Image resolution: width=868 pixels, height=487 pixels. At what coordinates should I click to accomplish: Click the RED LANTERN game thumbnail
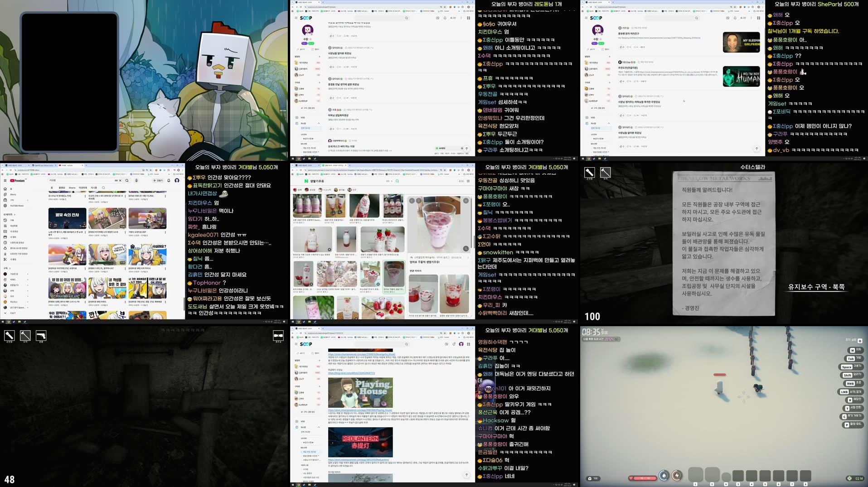pos(360,442)
